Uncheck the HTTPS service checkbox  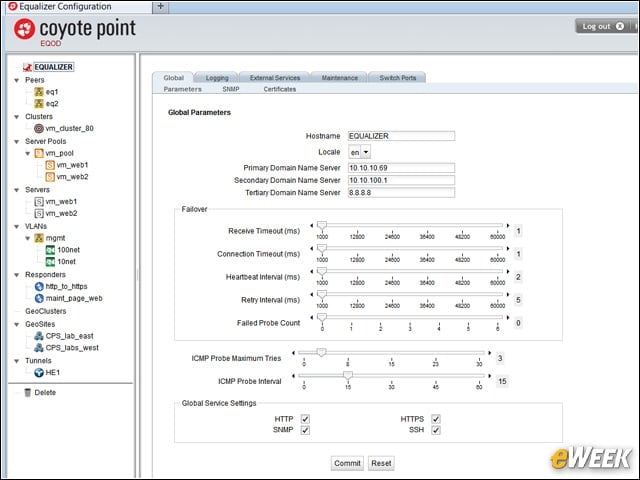point(436,419)
